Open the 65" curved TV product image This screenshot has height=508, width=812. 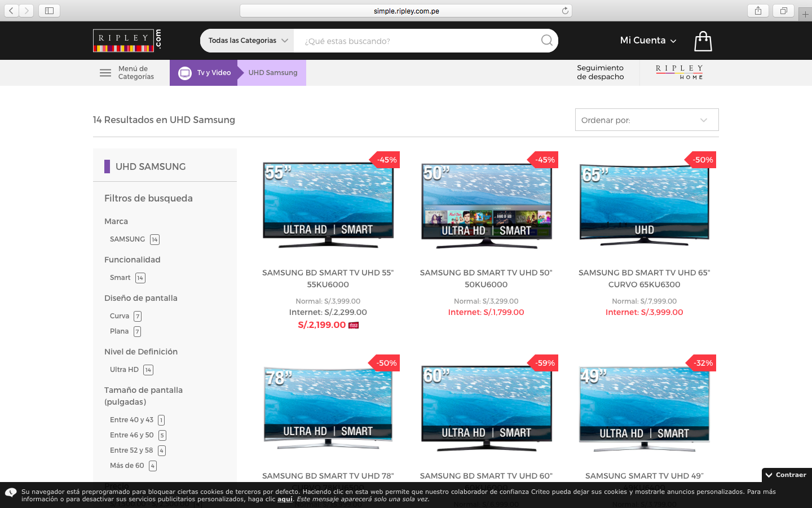tap(644, 205)
